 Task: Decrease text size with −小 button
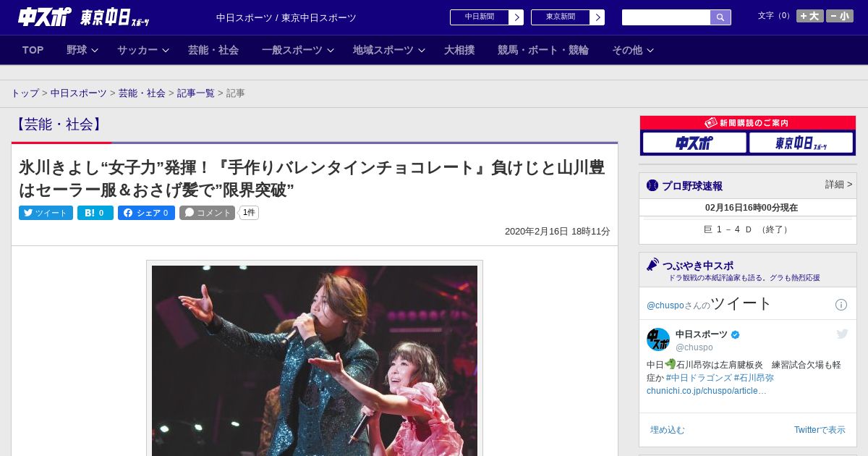(x=840, y=16)
